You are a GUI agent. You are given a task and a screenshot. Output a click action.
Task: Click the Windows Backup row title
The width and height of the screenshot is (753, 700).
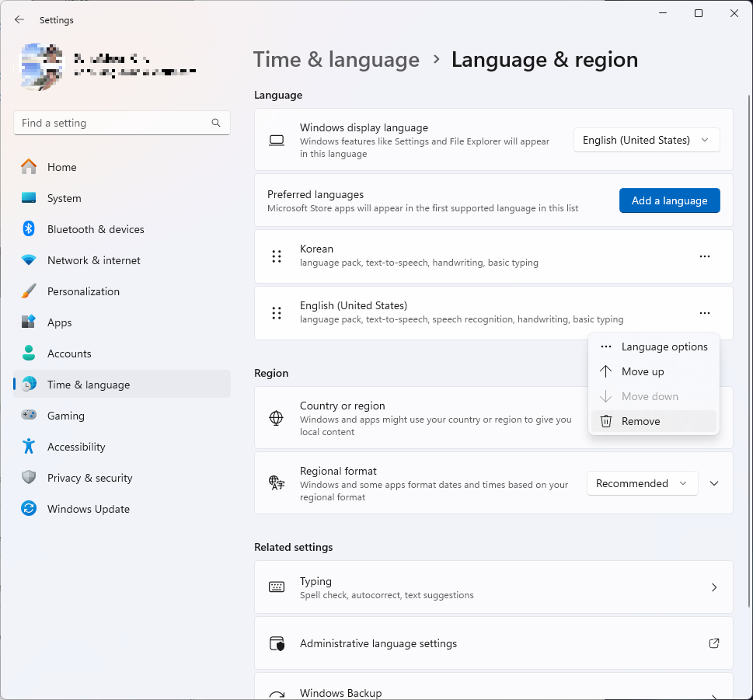(x=341, y=693)
